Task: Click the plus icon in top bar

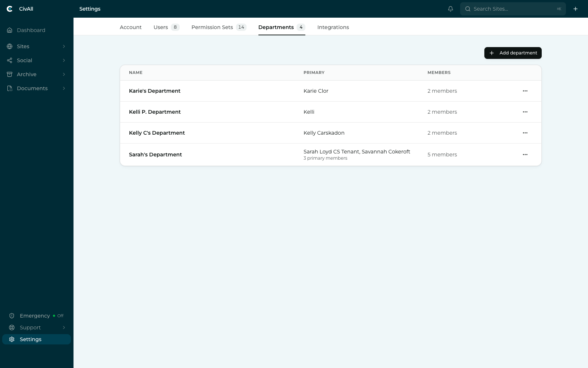Action: tap(576, 9)
